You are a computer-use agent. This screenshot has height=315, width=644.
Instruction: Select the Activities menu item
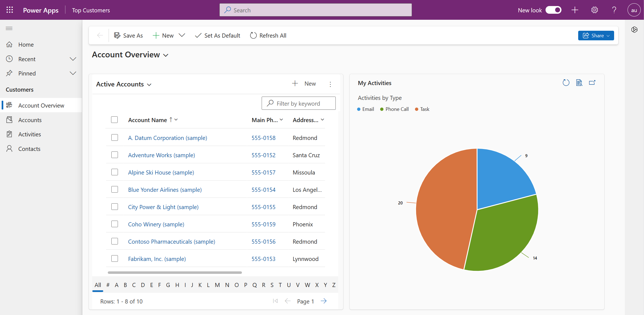tap(29, 134)
